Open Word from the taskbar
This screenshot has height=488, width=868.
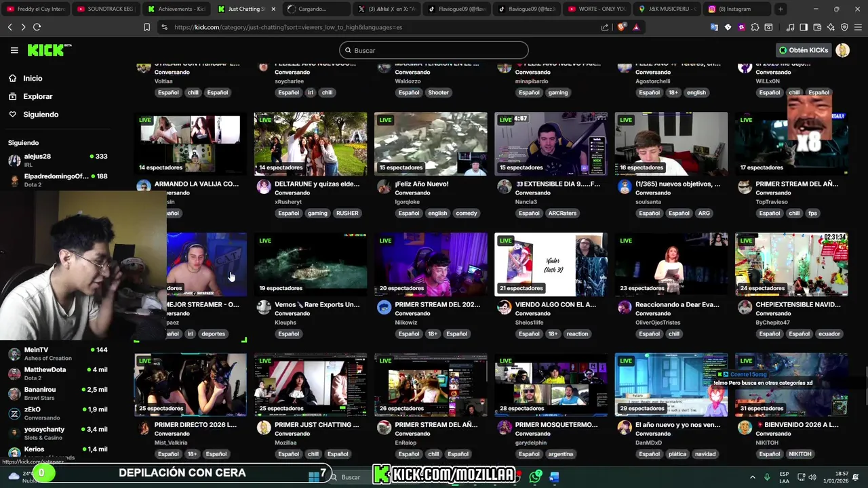[553, 476]
